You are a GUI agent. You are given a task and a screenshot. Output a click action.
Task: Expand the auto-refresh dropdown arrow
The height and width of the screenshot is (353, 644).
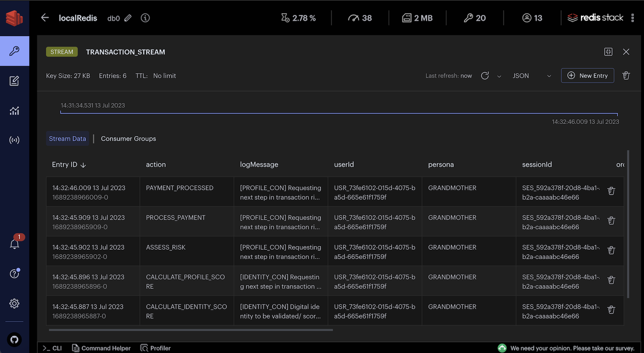[499, 76]
